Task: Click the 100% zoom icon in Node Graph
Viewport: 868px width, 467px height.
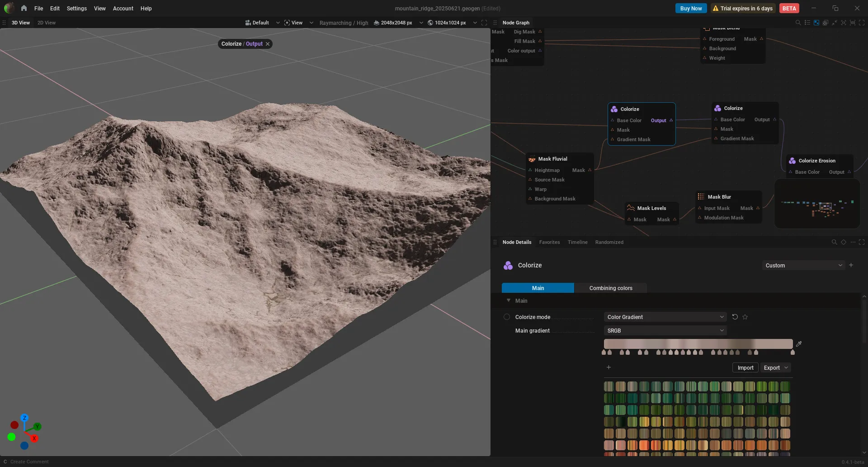Action: 853,23
